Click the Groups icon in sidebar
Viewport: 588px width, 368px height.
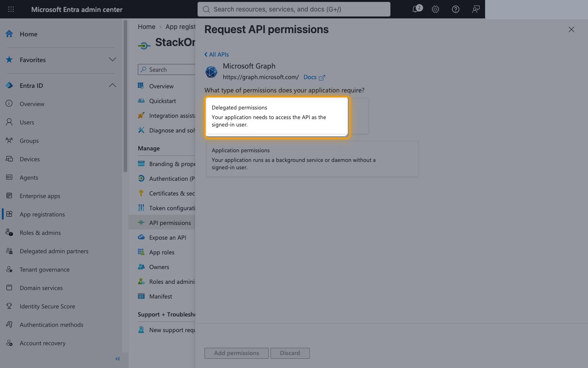click(x=9, y=141)
